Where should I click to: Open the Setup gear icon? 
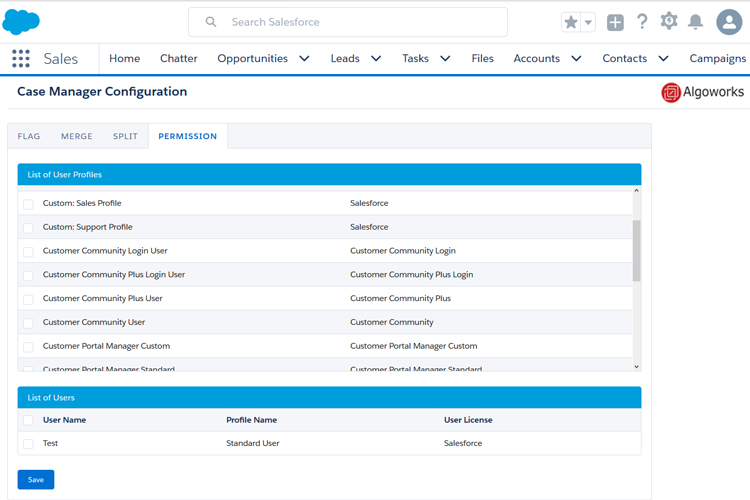tap(669, 22)
